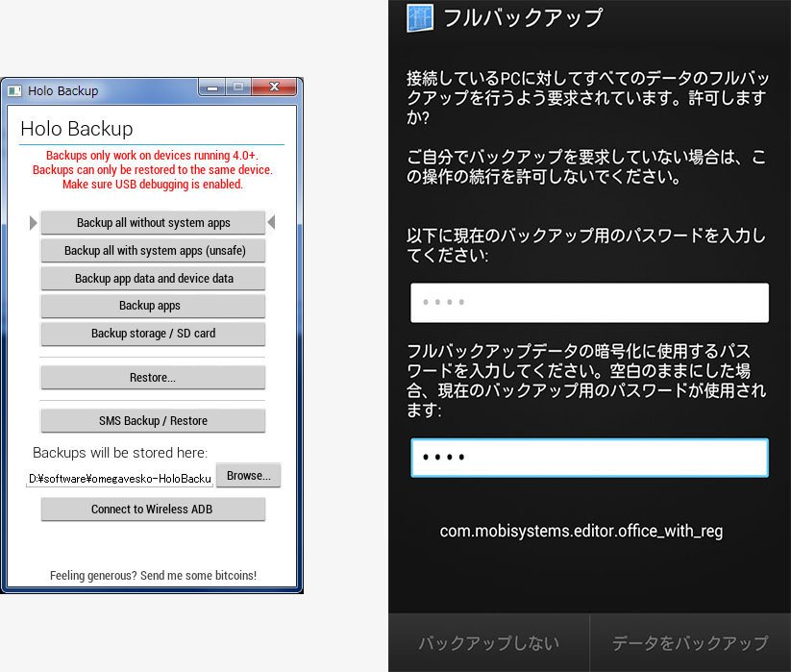Click Browse... to change backup location
This screenshot has width=791, height=672.
[248, 475]
